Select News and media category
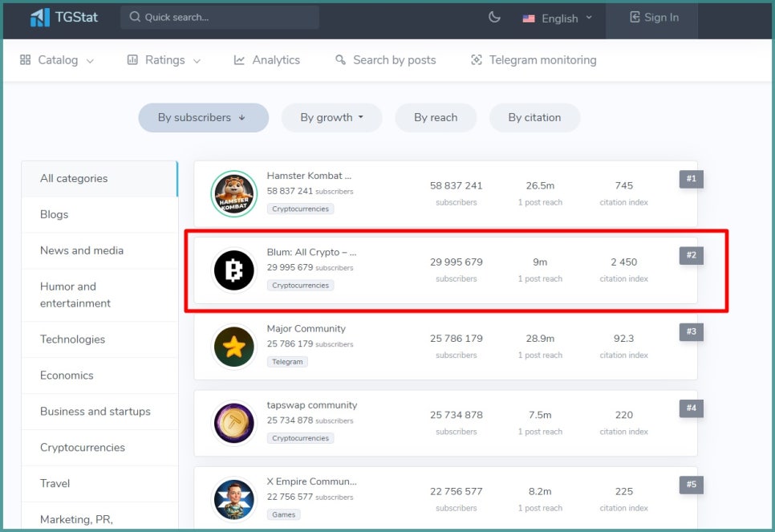 point(99,250)
